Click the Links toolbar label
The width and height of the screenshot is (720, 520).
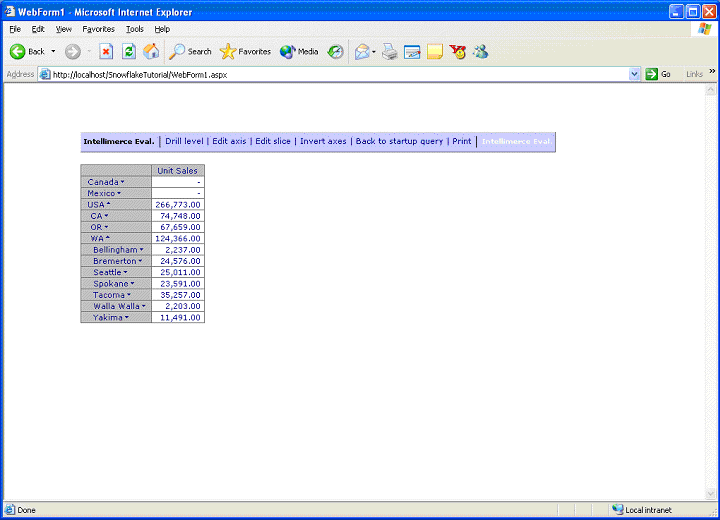tap(694, 74)
